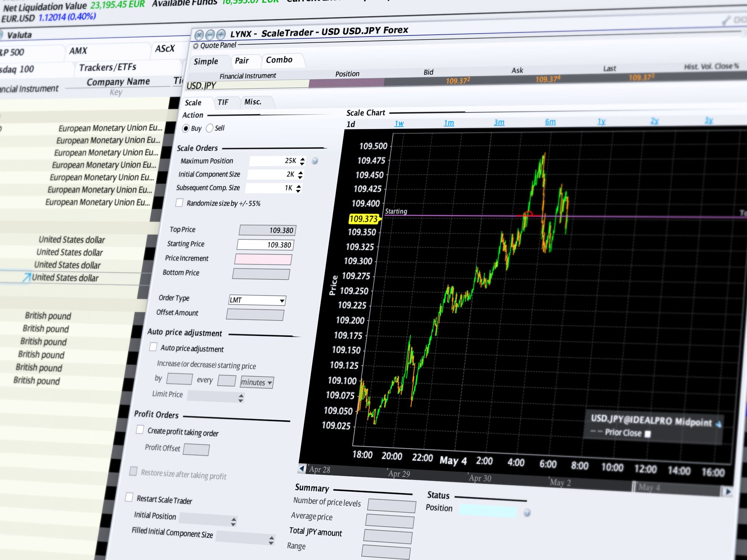Click the Number of price levels field
The width and height of the screenshot is (747, 560).
392,505
